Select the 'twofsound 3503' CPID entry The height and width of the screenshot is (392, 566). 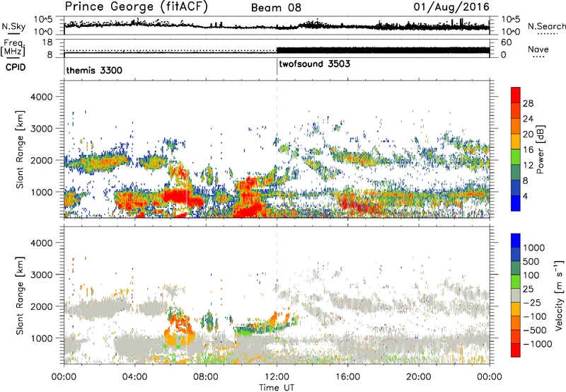314,64
